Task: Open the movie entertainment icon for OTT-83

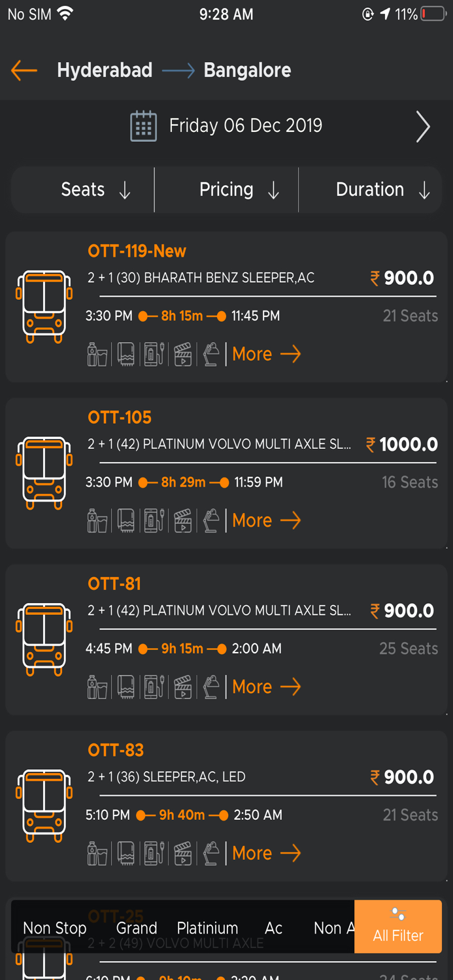Action: click(x=183, y=853)
